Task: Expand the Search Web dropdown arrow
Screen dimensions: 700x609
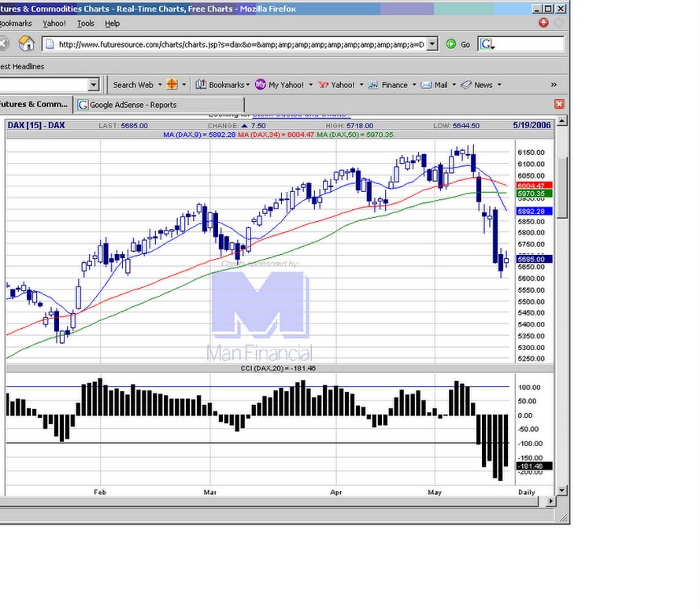Action: coord(160,85)
